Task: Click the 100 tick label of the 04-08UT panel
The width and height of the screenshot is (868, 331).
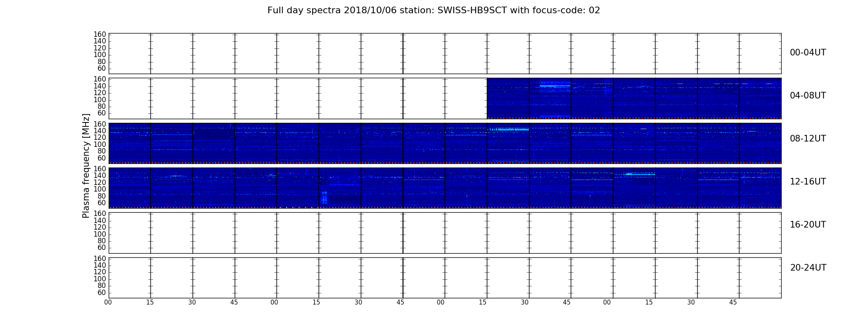Action: pyautogui.click(x=100, y=100)
